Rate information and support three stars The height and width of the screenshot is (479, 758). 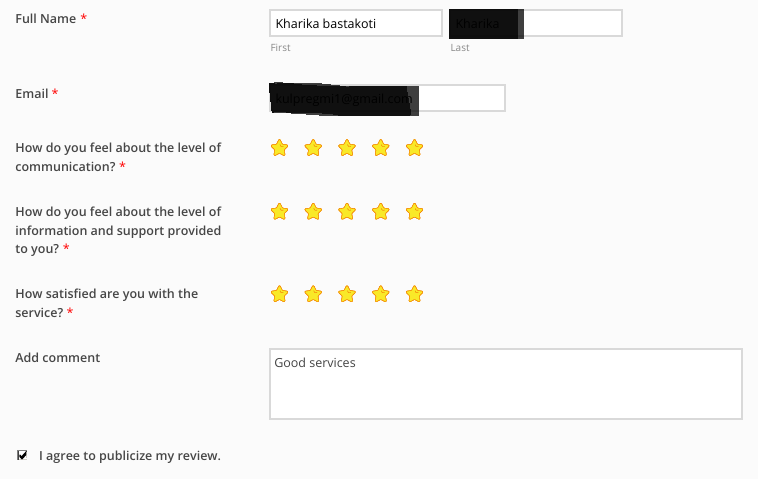coord(347,212)
